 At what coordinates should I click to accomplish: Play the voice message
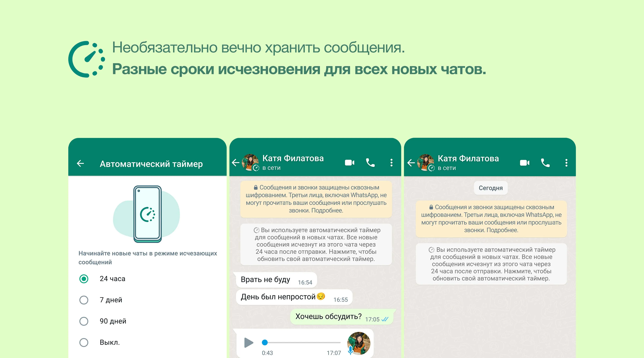[x=249, y=342]
